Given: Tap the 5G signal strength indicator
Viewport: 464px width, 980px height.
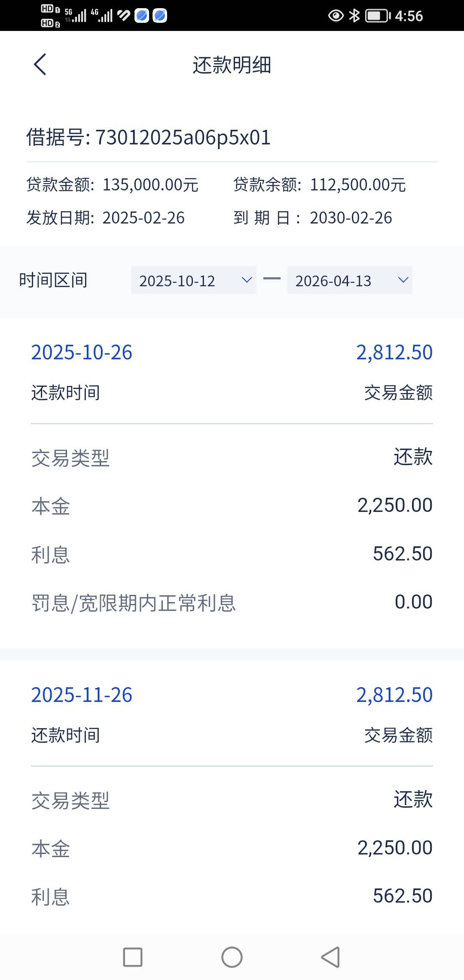Looking at the screenshot, I should coord(76,15).
